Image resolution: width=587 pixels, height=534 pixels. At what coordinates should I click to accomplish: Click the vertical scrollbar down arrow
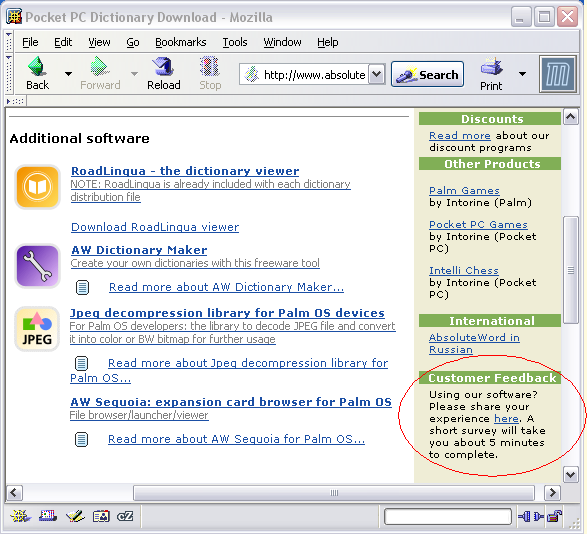[570, 475]
